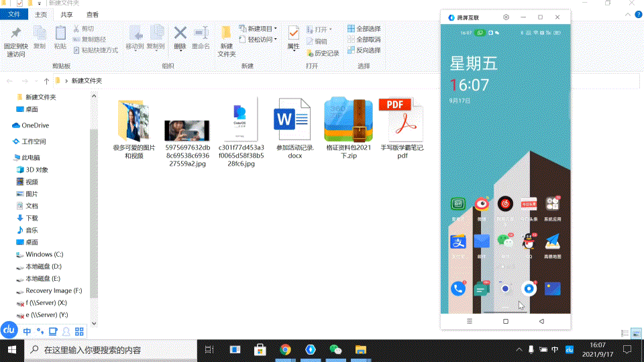
Task: Open Weibo app on the phone screen
Action: 482,204
